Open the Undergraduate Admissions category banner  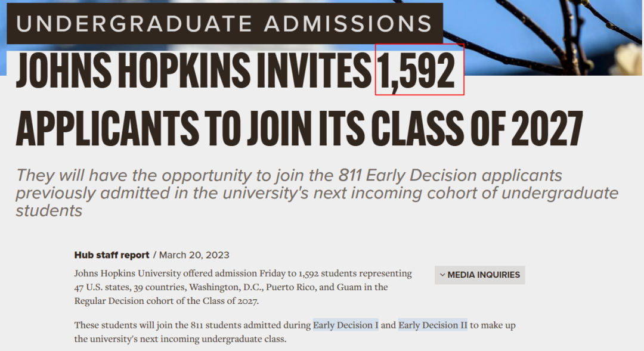pyautogui.click(x=225, y=23)
